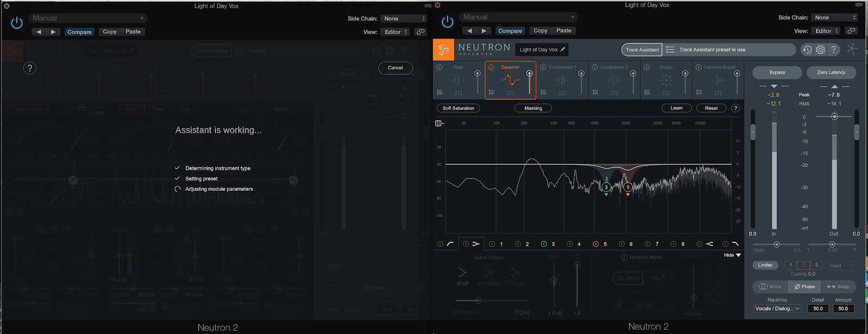This screenshot has height=334, width=868.
Task: Click link icon in left window header
Action: tap(420, 32)
